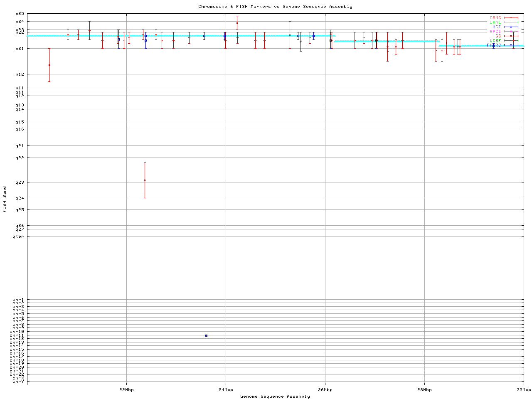Click the blue square marker on chr11 row
The height and width of the screenshot is (399, 532).
tap(206, 335)
